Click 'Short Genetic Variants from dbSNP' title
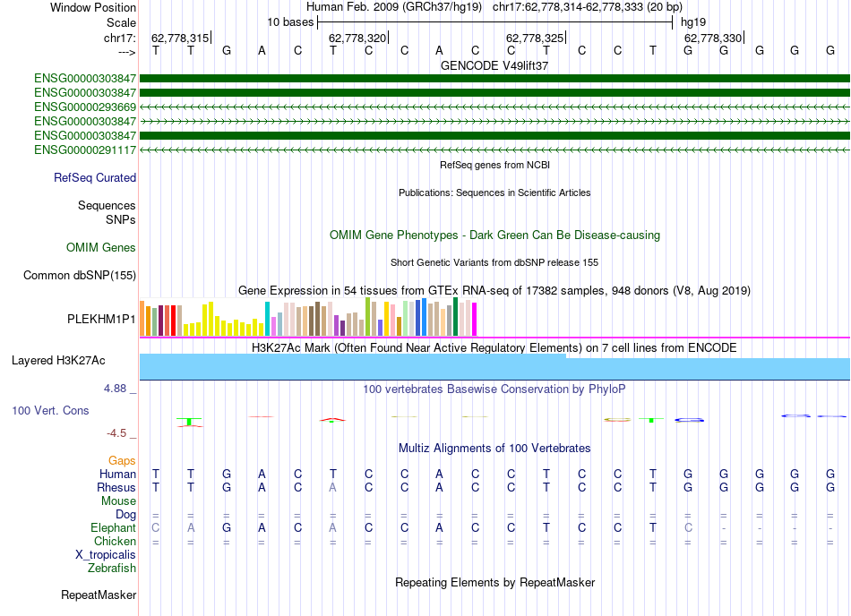The width and height of the screenshot is (851, 616). (x=494, y=262)
